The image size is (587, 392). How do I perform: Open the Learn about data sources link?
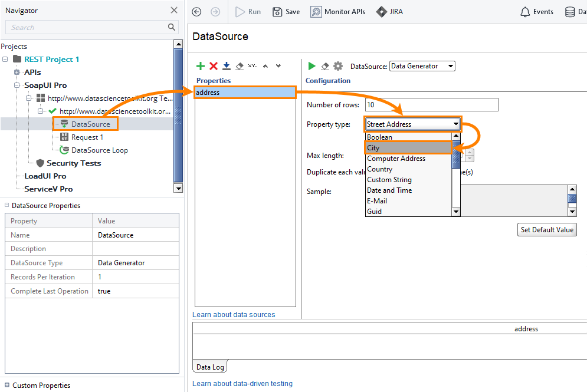234,315
